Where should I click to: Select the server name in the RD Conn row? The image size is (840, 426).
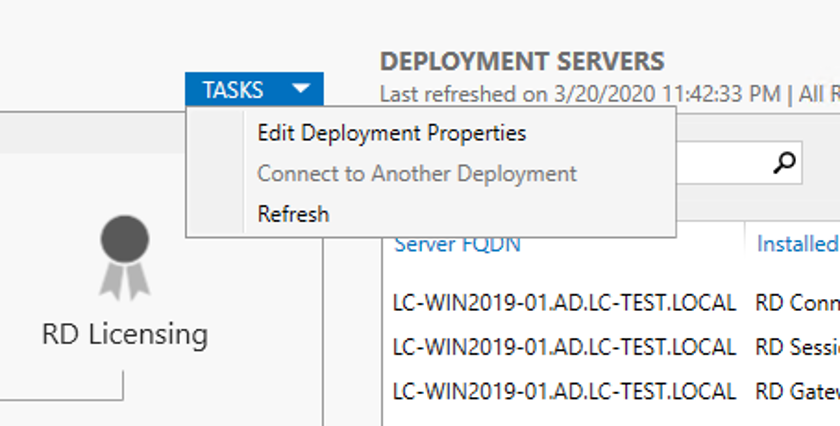point(564,302)
